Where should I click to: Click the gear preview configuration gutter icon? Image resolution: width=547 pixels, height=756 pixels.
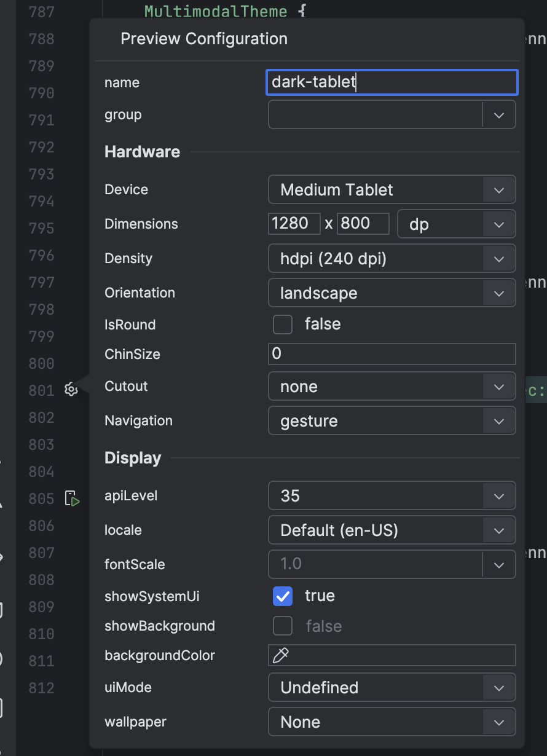click(x=71, y=389)
